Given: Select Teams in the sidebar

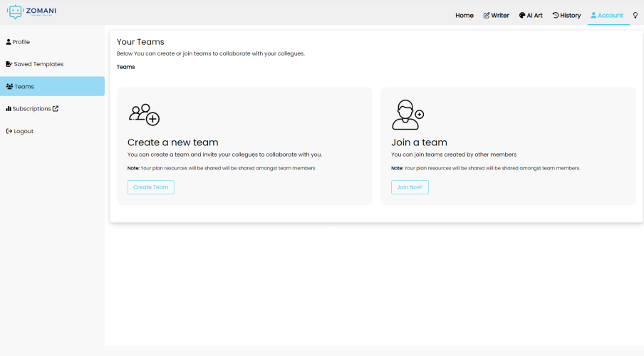Looking at the screenshot, I should pyautogui.click(x=52, y=86).
